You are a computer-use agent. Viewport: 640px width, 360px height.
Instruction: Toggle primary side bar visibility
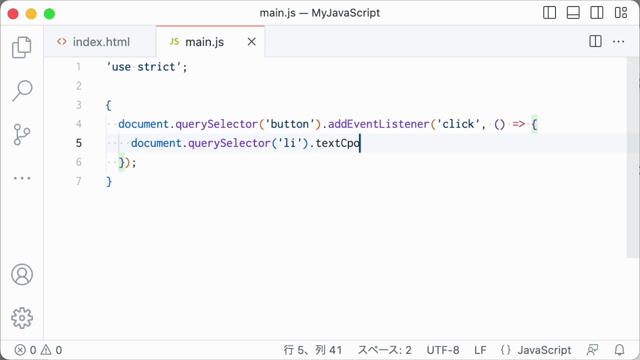click(549, 13)
